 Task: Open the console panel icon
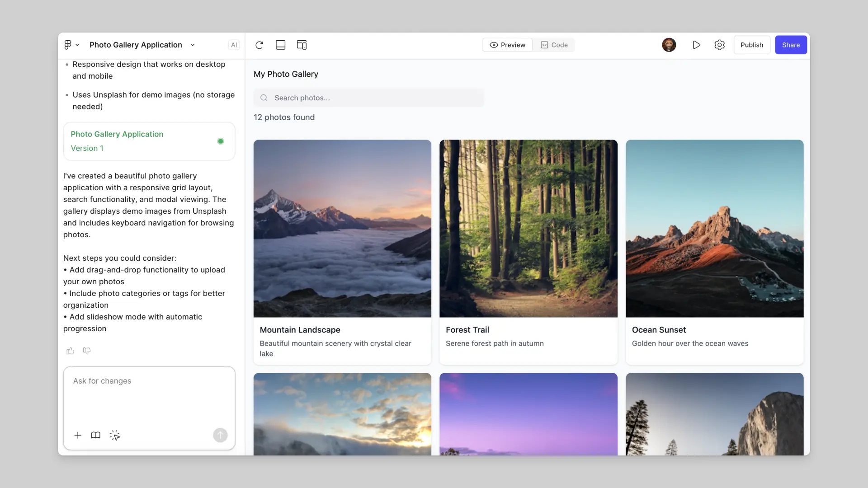pyautogui.click(x=280, y=45)
